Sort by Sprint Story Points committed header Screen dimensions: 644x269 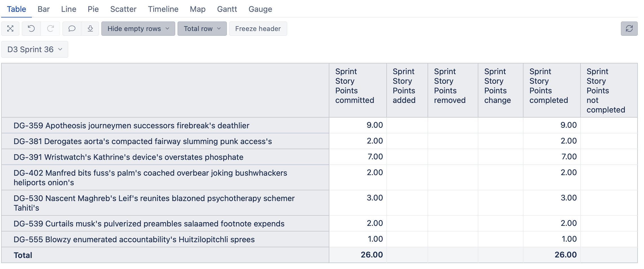point(354,86)
